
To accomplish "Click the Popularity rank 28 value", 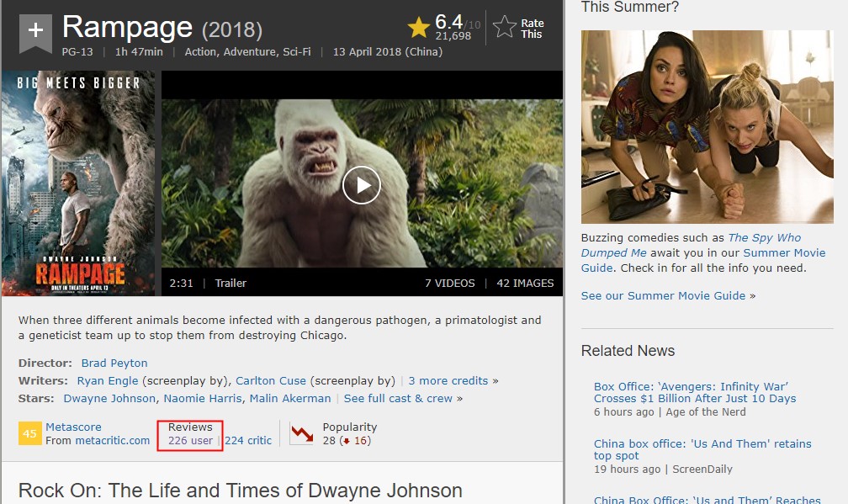I will [329, 441].
